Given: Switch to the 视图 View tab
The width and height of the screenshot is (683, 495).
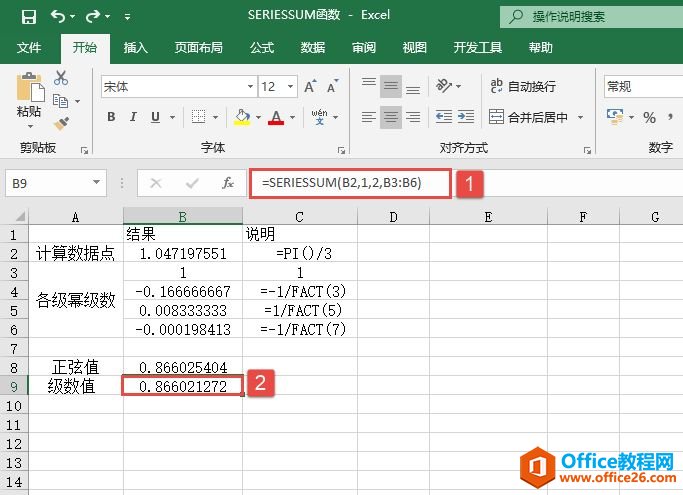Looking at the screenshot, I should tap(414, 47).
